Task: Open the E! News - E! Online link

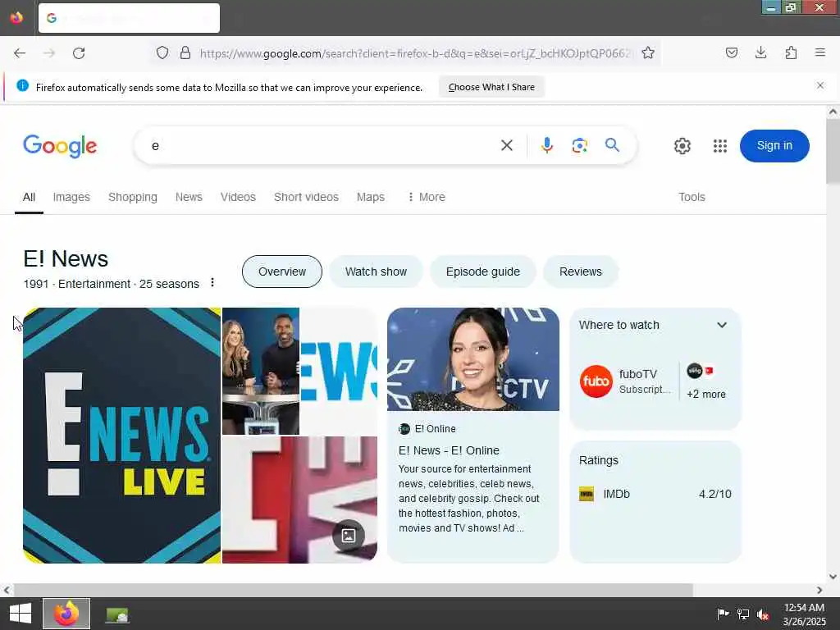Action: [449, 450]
